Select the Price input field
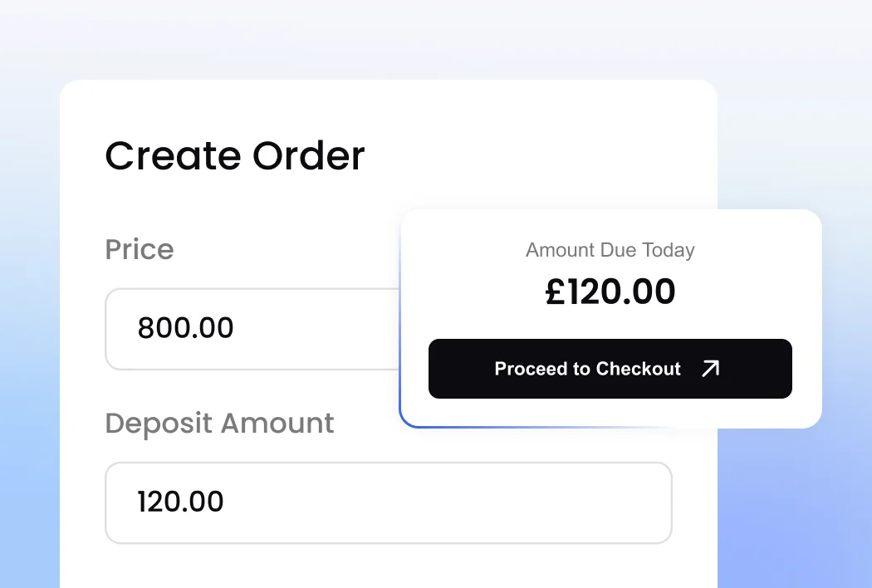 click(249, 329)
